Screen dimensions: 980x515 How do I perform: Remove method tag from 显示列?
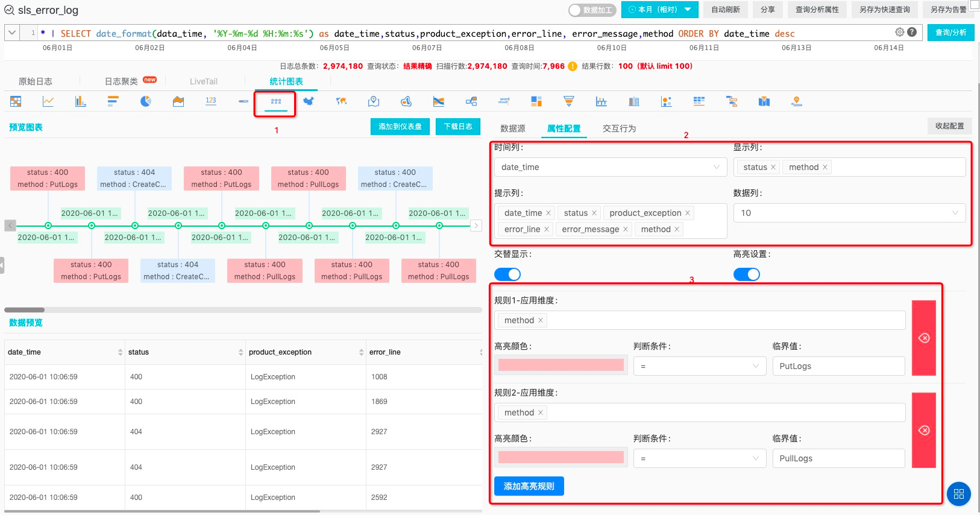click(825, 167)
